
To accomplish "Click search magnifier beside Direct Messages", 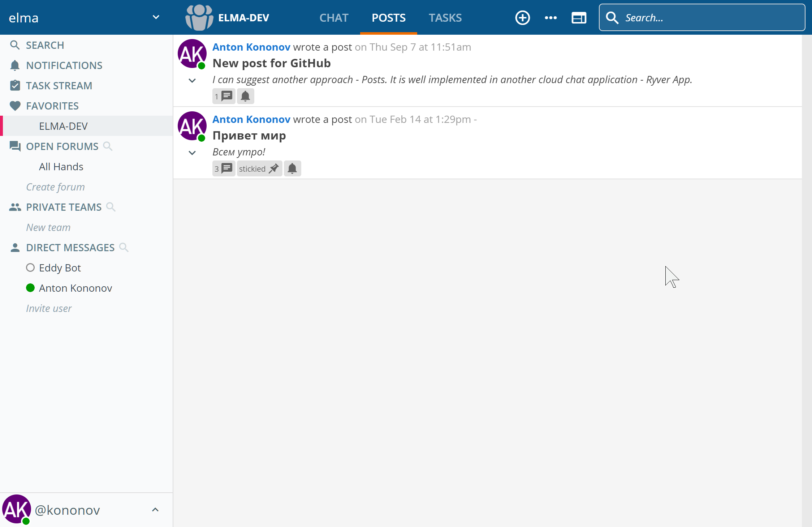I will 124,247.
